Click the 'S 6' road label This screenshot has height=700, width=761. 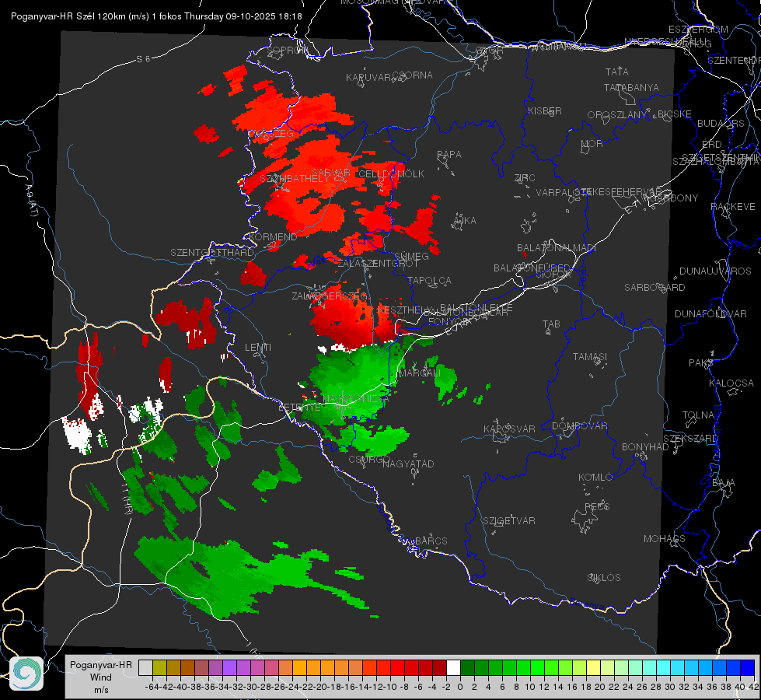(143, 59)
